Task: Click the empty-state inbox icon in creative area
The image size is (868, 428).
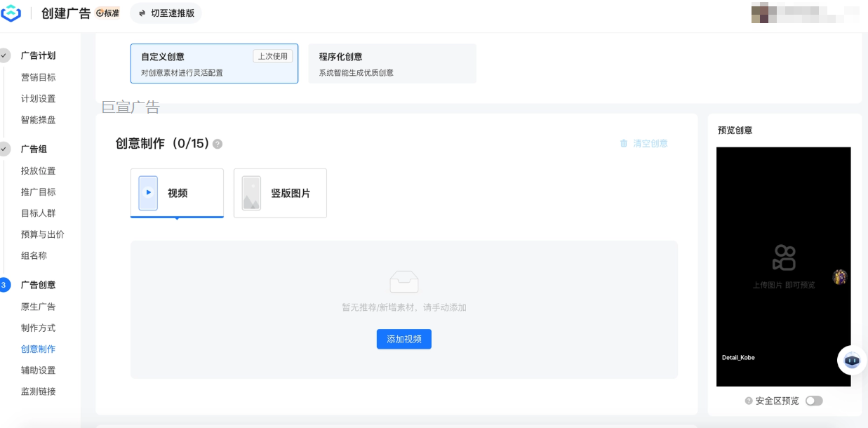Action: [x=403, y=281]
